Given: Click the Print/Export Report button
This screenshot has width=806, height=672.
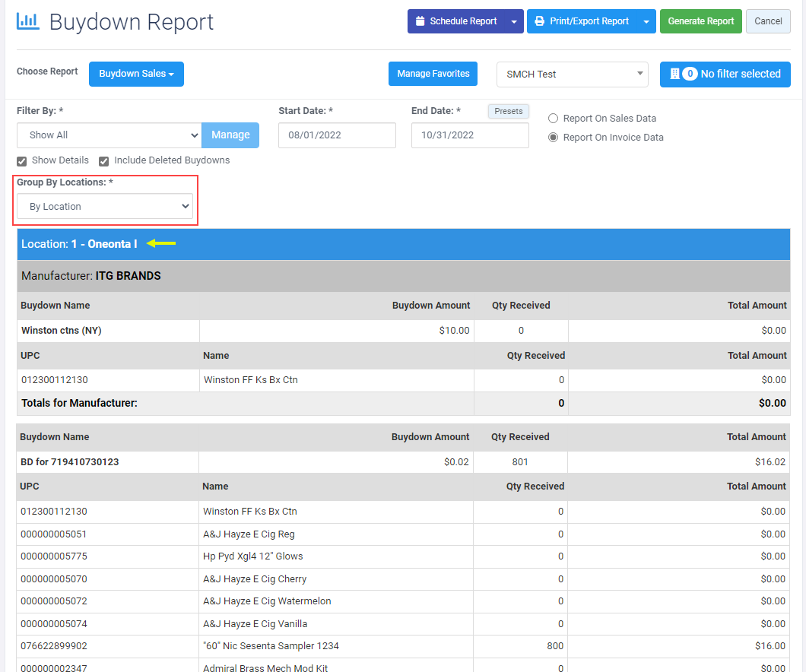Looking at the screenshot, I should (582, 21).
